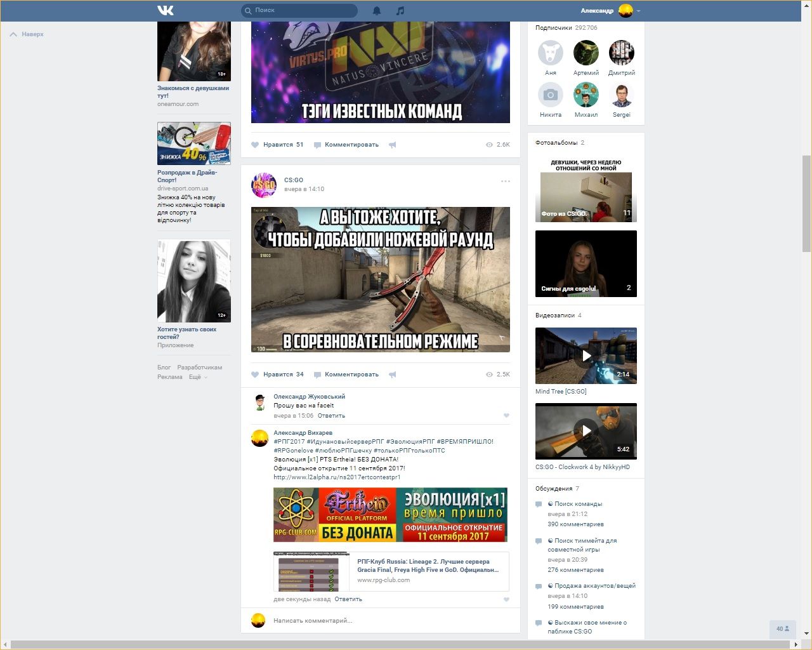Open the Александр avatar in the header
812x650 pixels.
625,11
